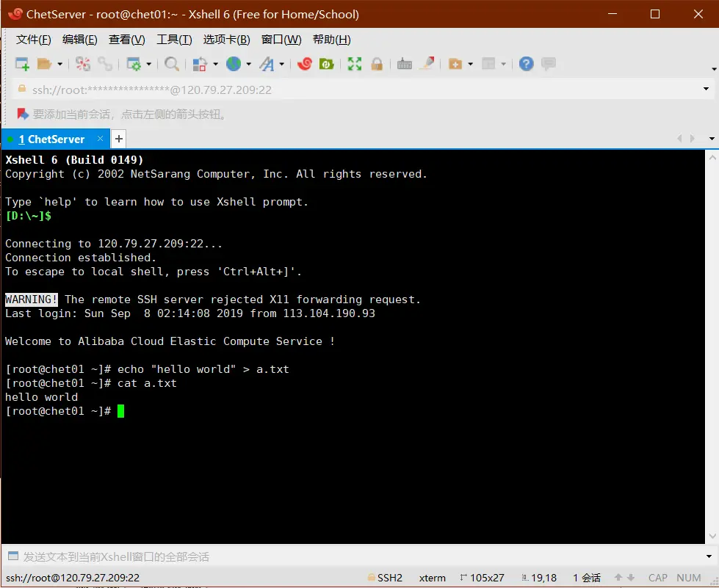The width and height of the screenshot is (719, 588).
Task: Click the green terminal cursor block
Action: pyautogui.click(x=120, y=410)
